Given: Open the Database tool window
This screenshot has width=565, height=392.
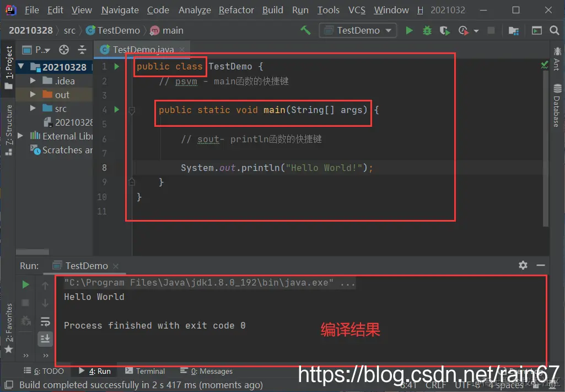Looking at the screenshot, I should tap(557, 105).
